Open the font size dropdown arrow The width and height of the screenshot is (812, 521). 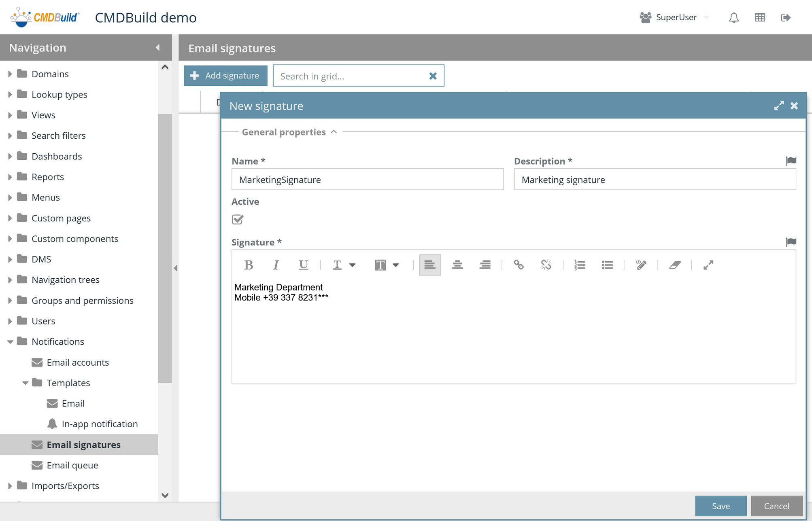(x=352, y=265)
